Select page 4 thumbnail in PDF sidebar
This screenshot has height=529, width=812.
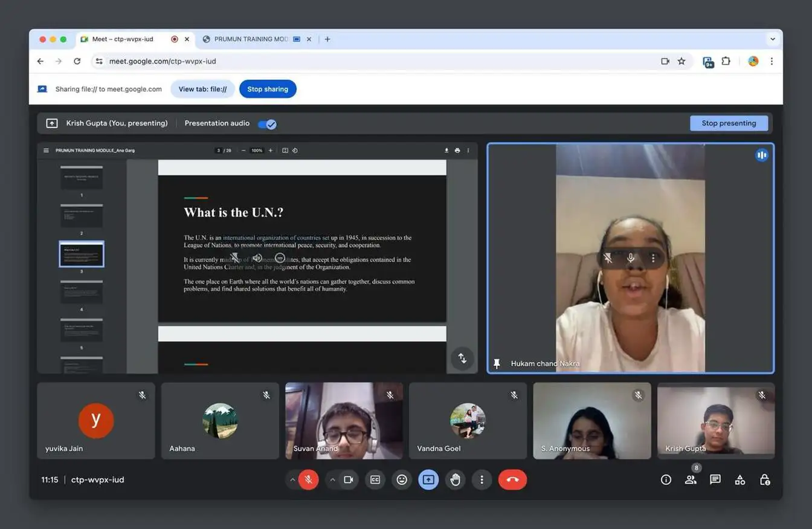[x=82, y=293]
